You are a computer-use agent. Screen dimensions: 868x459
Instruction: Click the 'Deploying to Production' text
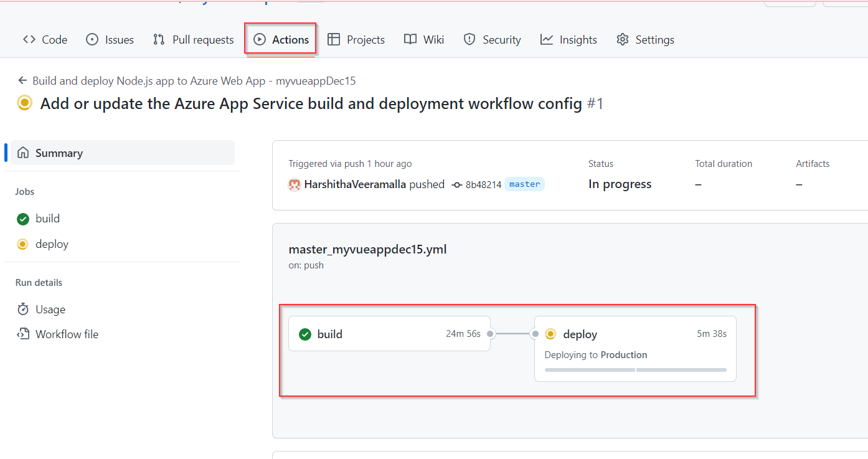point(596,355)
